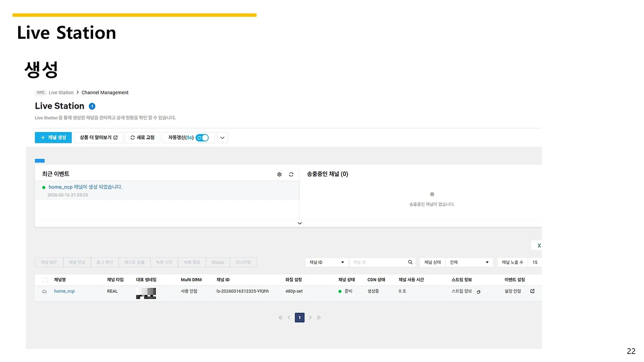Open the 채널 상태 전체 filter dropdown
This screenshot has height=362, width=644.
coord(469,262)
